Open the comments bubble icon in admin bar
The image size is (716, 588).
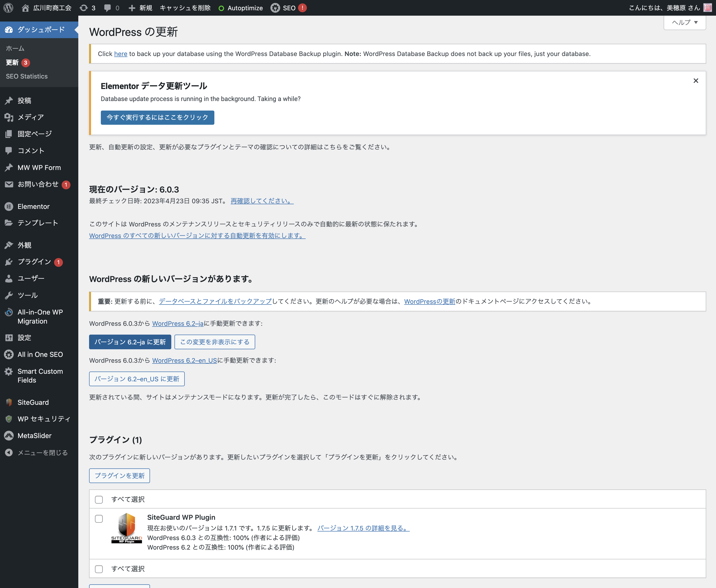(x=107, y=8)
